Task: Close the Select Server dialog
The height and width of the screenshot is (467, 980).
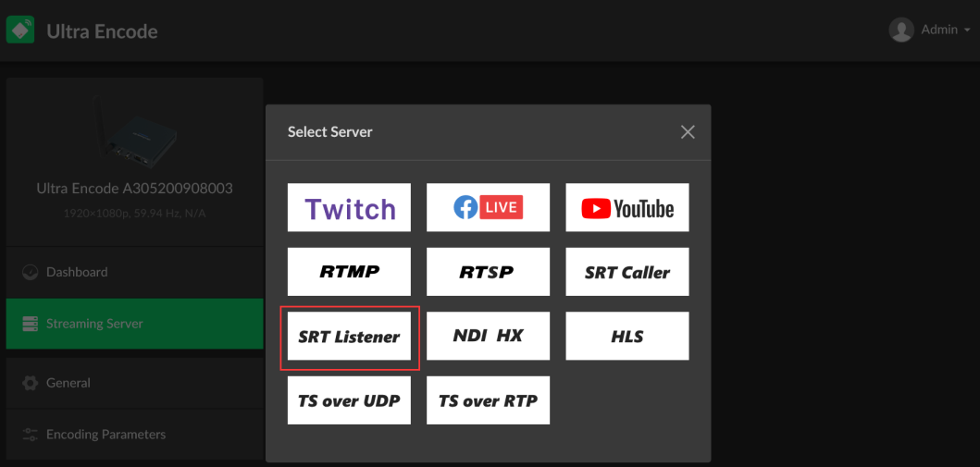Action: [688, 131]
